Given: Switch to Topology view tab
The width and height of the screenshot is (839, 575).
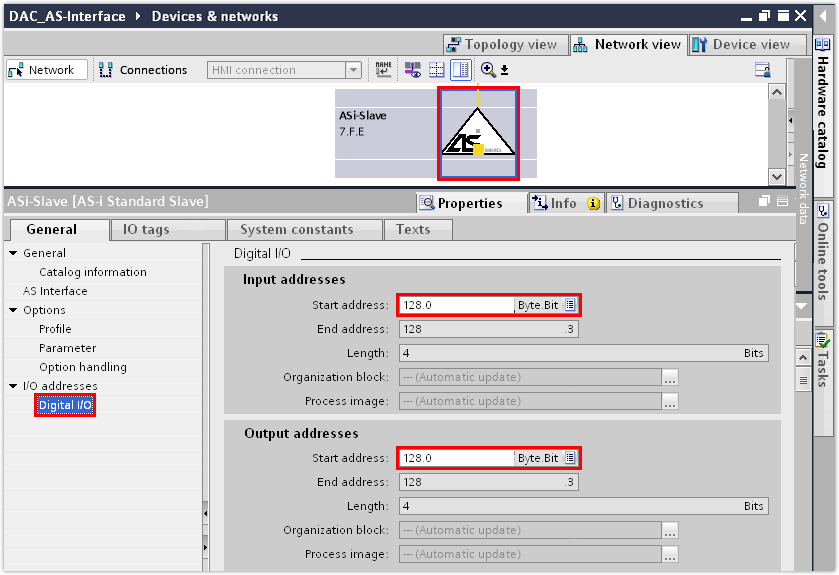Looking at the screenshot, I should [505, 44].
